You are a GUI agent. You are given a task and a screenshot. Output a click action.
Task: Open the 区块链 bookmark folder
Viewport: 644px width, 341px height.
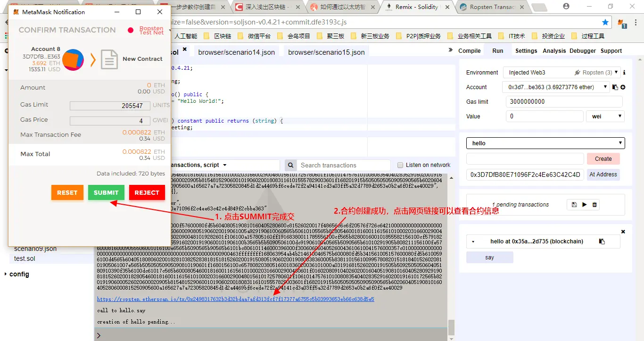click(218, 36)
